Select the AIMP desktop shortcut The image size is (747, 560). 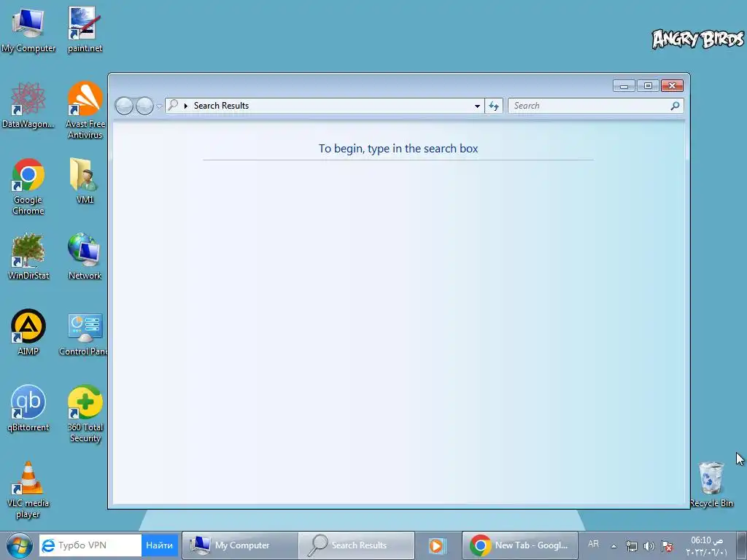pyautogui.click(x=28, y=332)
